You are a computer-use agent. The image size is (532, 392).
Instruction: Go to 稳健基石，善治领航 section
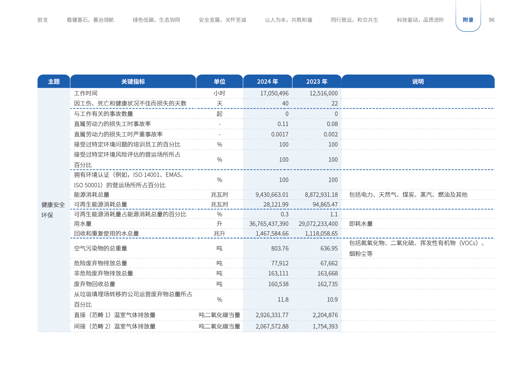coord(90,20)
